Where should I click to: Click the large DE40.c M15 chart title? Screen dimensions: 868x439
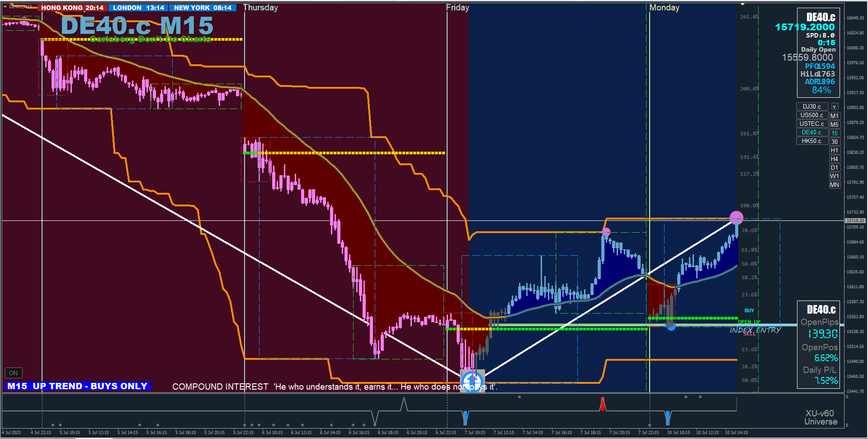coord(137,25)
